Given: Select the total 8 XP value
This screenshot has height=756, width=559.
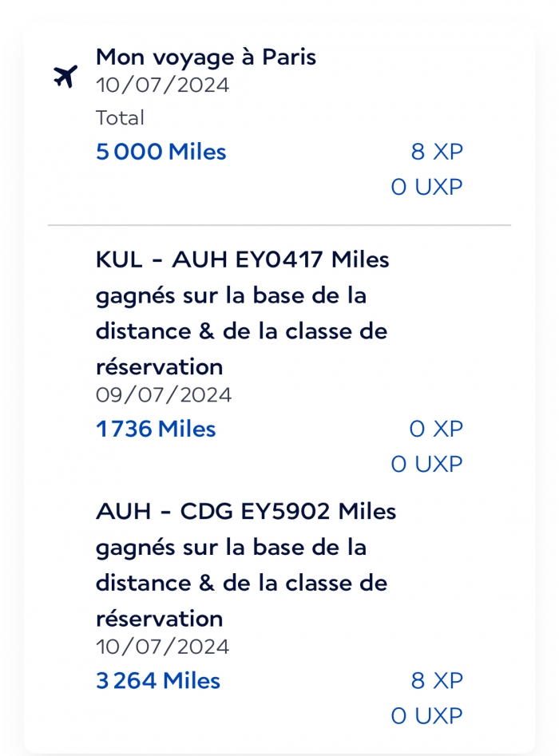Looking at the screenshot, I should (437, 152).
